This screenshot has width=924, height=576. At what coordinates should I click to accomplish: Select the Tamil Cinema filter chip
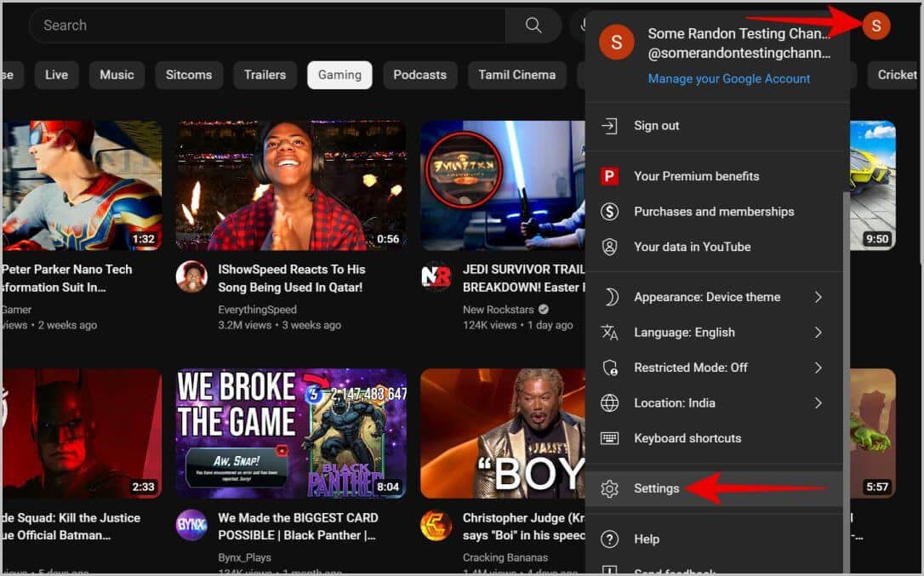[516, 75]
